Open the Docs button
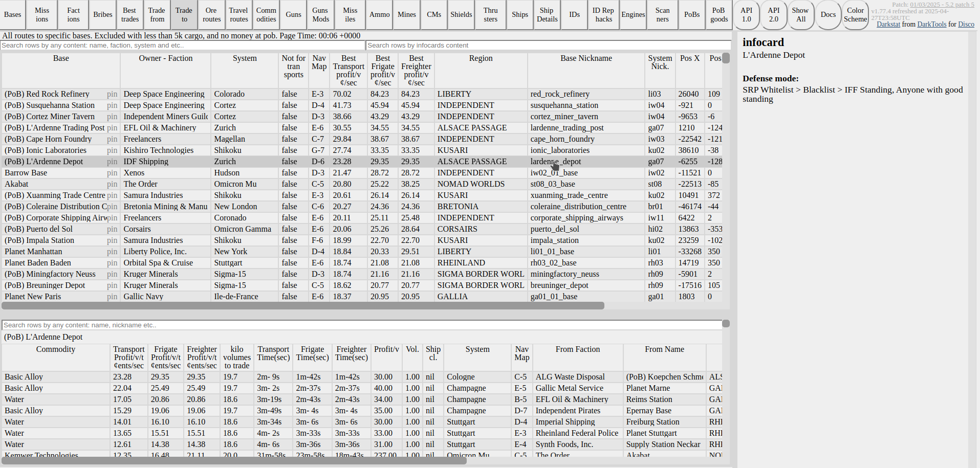Viewport: 980px width, 468px height. [x=828, y=15]
